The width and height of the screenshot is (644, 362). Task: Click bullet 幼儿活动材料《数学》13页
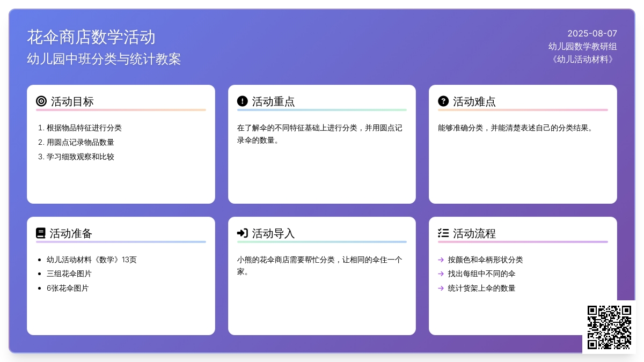tap(92, 260)
